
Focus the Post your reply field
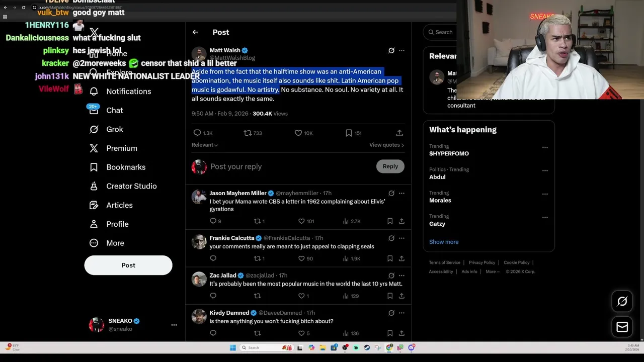click(291, 166)
